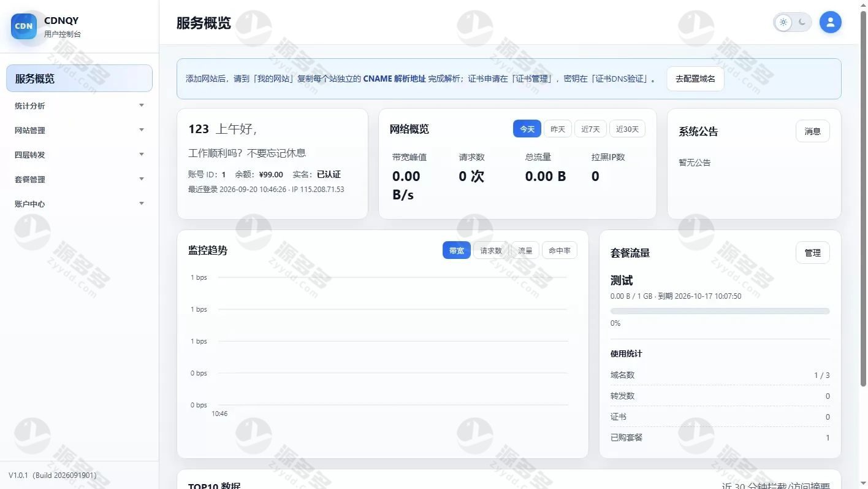Click the 请求数 0 次 value
The image size is (868, 489).
[x=471, y=176]
